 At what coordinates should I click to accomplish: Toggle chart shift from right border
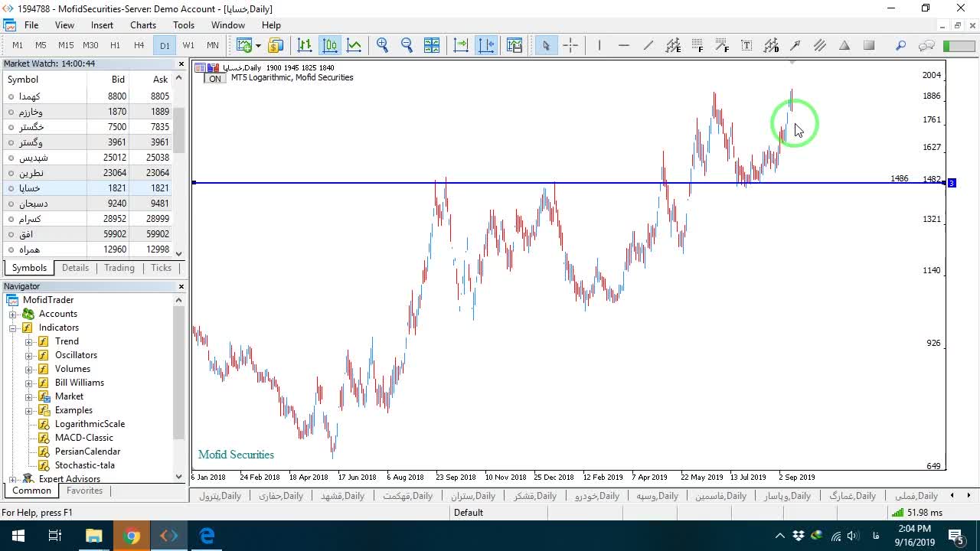[x=486, y=45]
